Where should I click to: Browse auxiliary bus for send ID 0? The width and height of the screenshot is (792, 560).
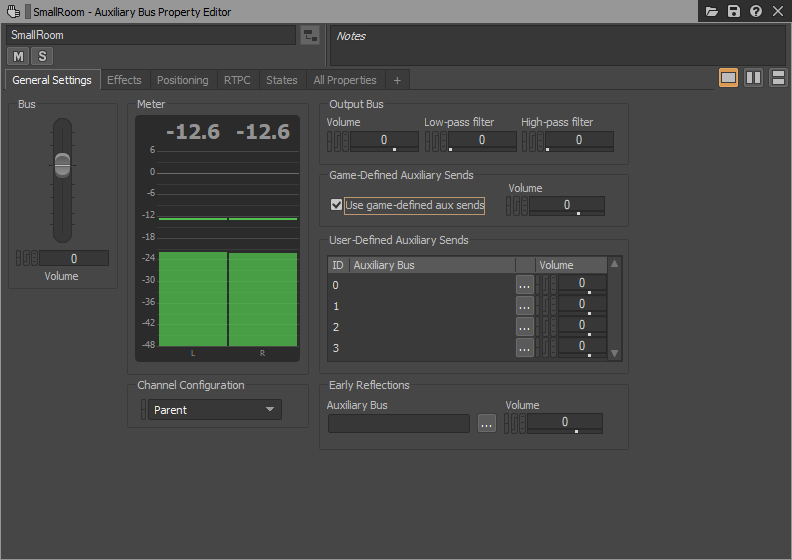point(525,285)
